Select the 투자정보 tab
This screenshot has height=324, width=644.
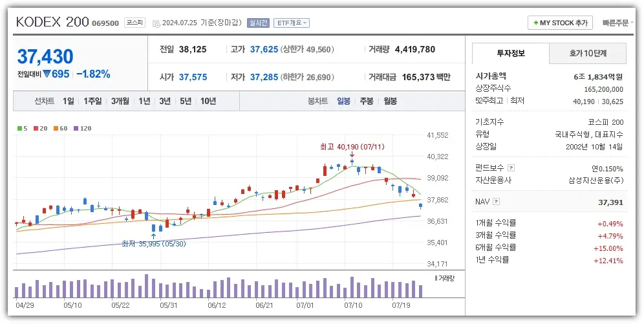pyautogui.click(x=511, y=54)
